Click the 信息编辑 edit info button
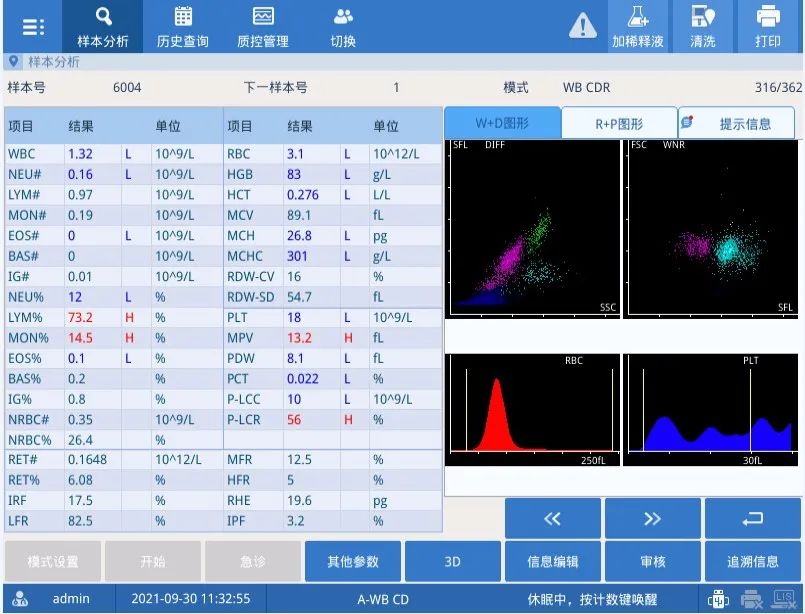 pyautogui.click(x=552, y=562)
